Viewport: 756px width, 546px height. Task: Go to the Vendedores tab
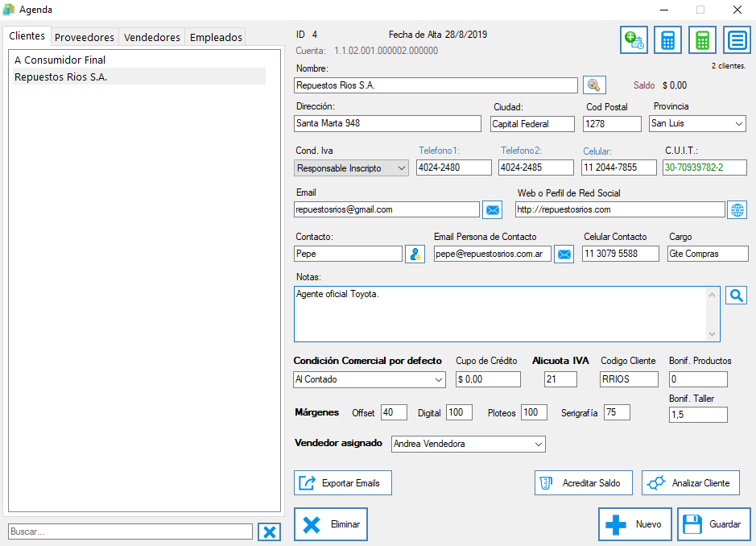click(152, 37)
